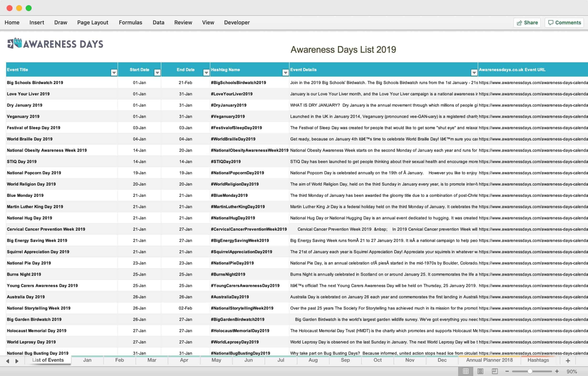
Task: Select Blue Monday 2019 cell
Action: [62, 195]
